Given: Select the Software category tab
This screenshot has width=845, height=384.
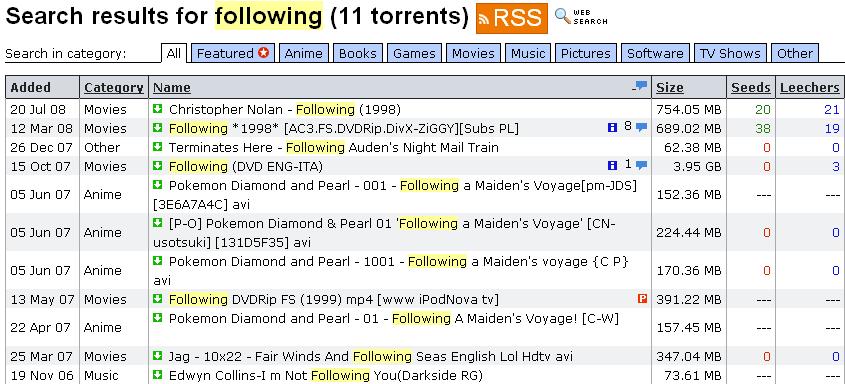Looking at the screenshot, I should 655,53.
